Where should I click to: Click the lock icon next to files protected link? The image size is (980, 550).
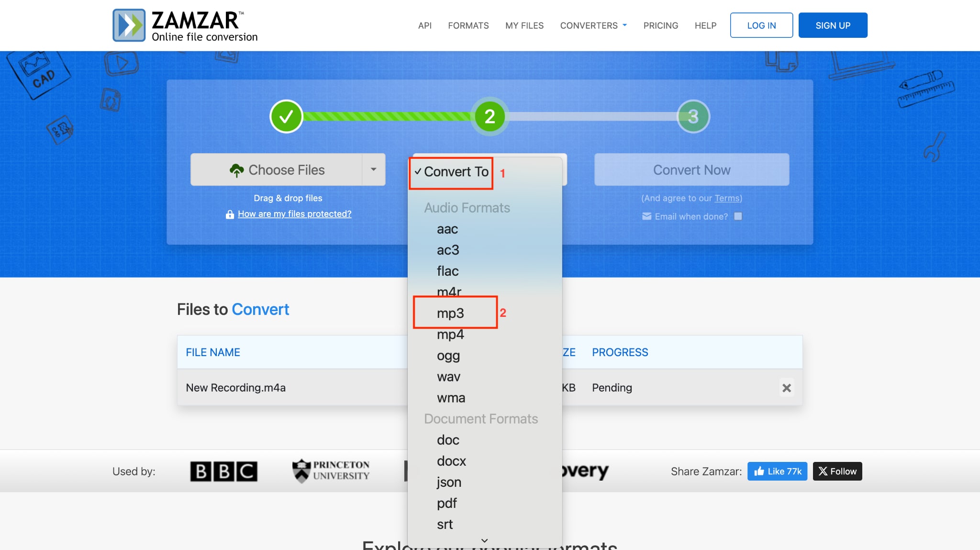click(231, 214)
